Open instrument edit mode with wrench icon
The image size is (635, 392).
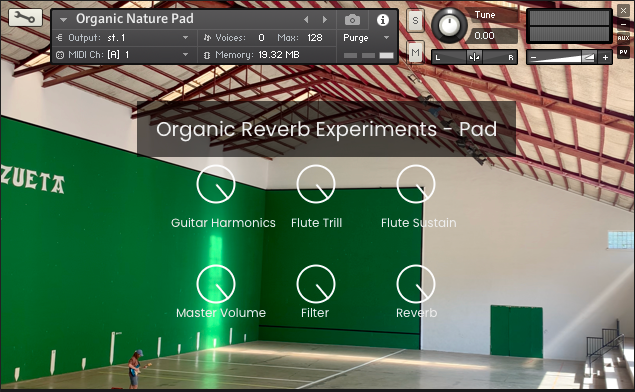click(25, 17)
